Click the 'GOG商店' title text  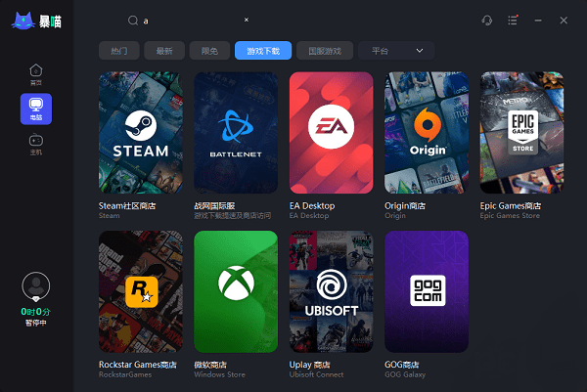point(402,365)
